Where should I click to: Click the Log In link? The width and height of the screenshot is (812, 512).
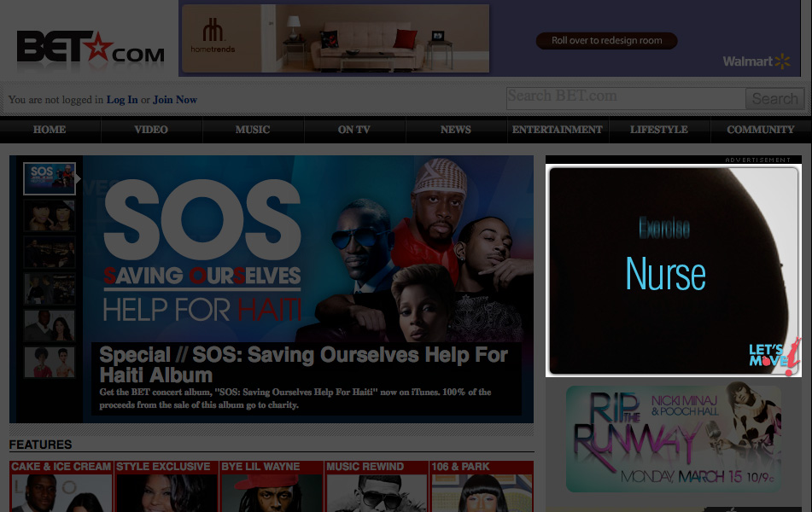coord(122,100)
